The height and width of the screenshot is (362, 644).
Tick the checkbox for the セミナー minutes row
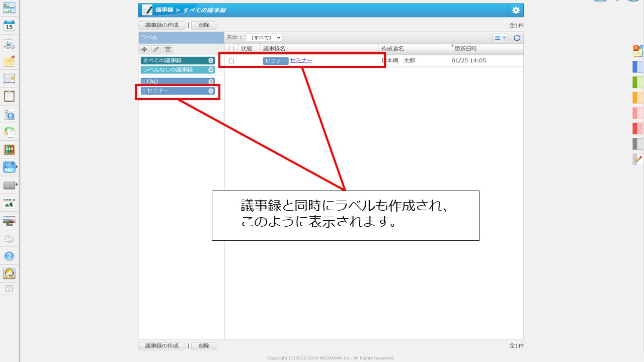pyautogui.click(x=231, y=61)
